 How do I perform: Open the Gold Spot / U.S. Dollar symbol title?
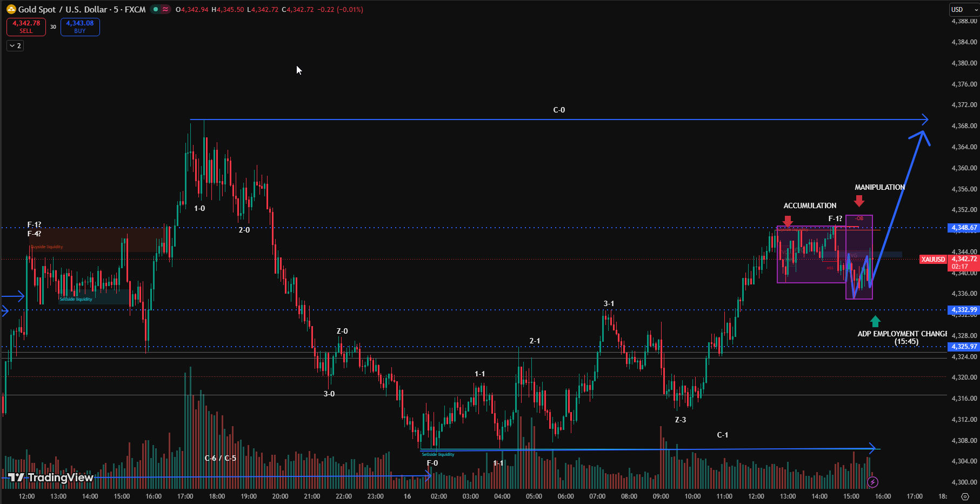[82, 9]
